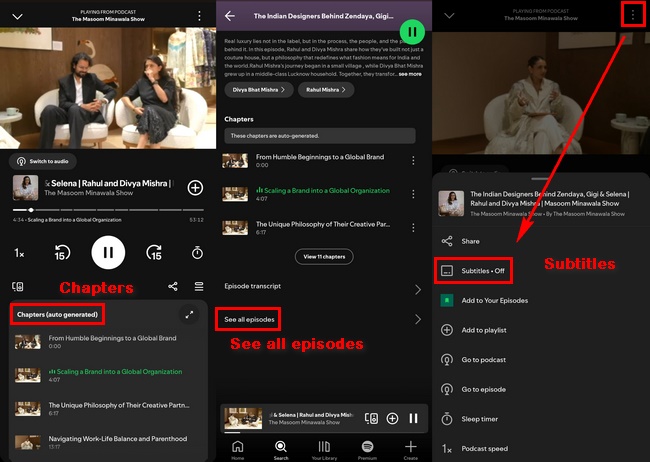The height and width of the screenshot is (462, 650).
Task: Select Navigating Work-Life Balance chapter thumbnail
Action: [27, 439]
